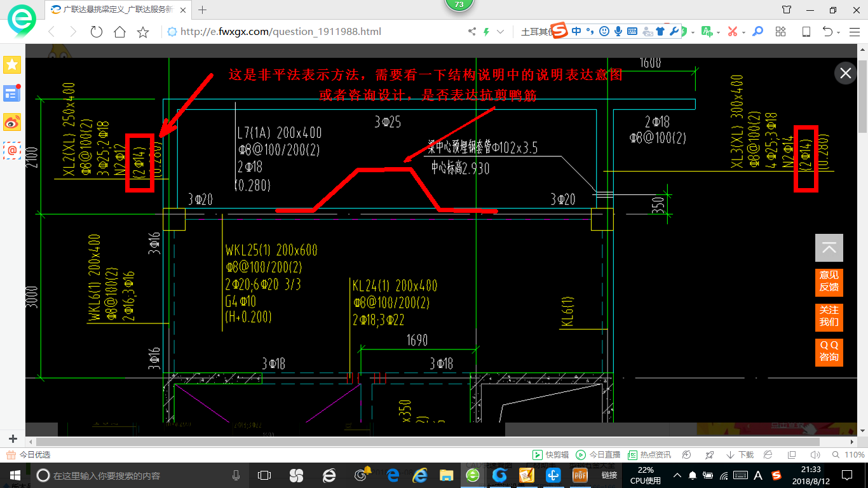Expand the address bar dropdown chevron

pos(501,32)
